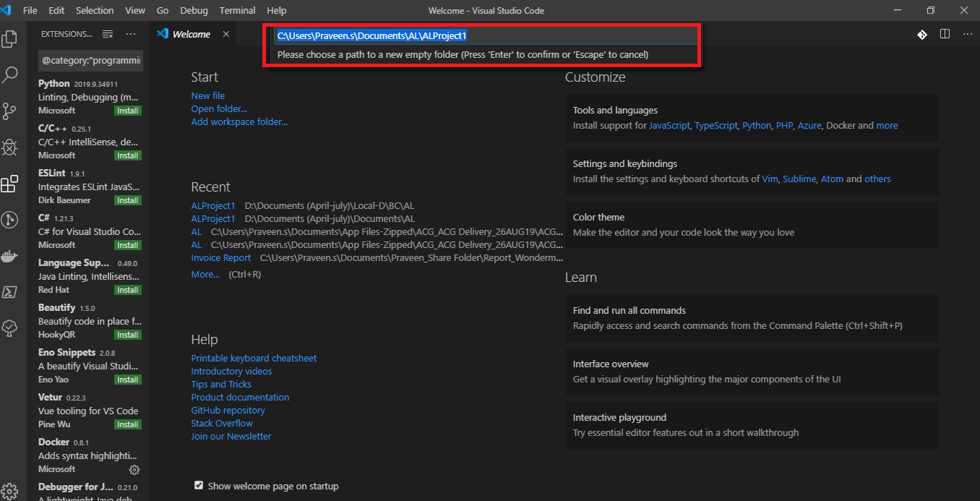Install the Python extension
The image size is (980, 501).
click(x=128, y=111)
